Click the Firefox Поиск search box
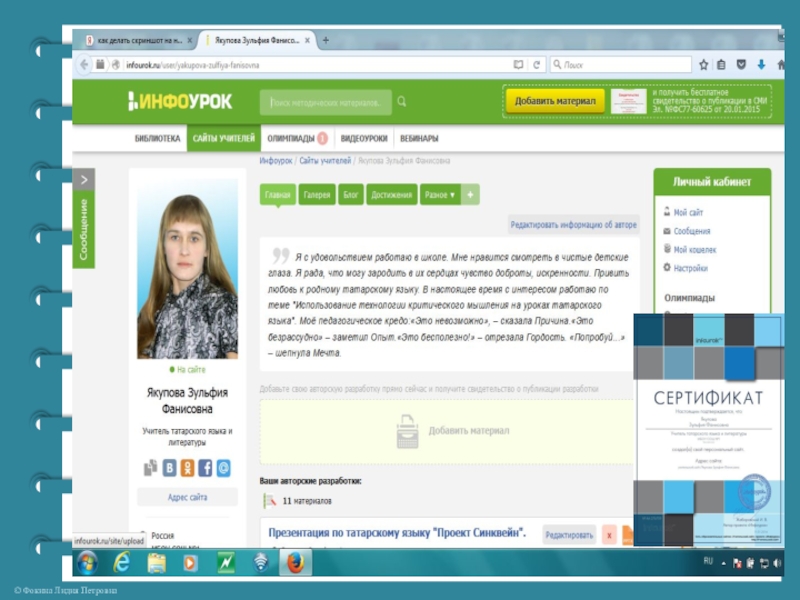Viewport: 800px width, 600px height. [x=620, y=65]
